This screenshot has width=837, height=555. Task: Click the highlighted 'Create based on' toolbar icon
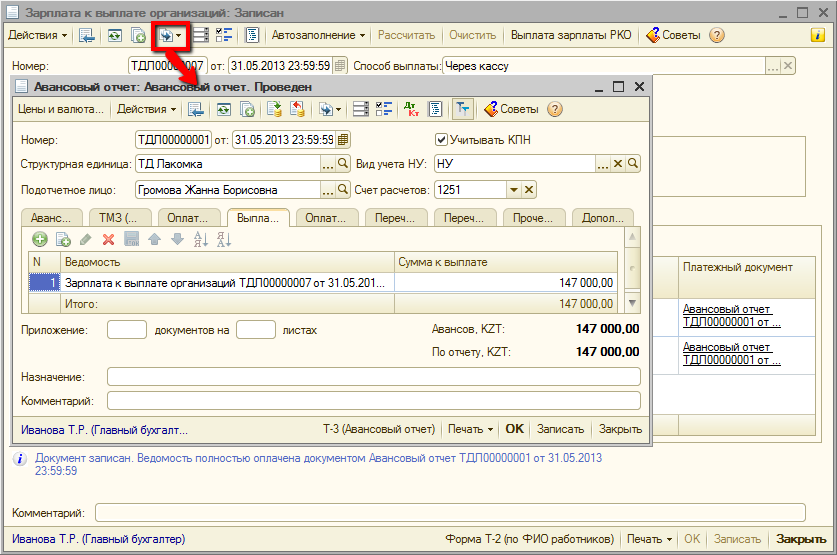165,35
